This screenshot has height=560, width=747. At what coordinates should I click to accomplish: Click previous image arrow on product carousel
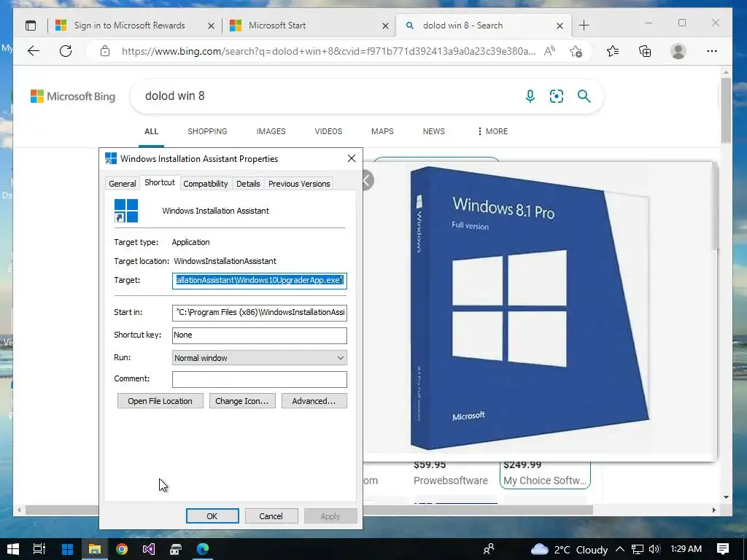pos(367,181)
